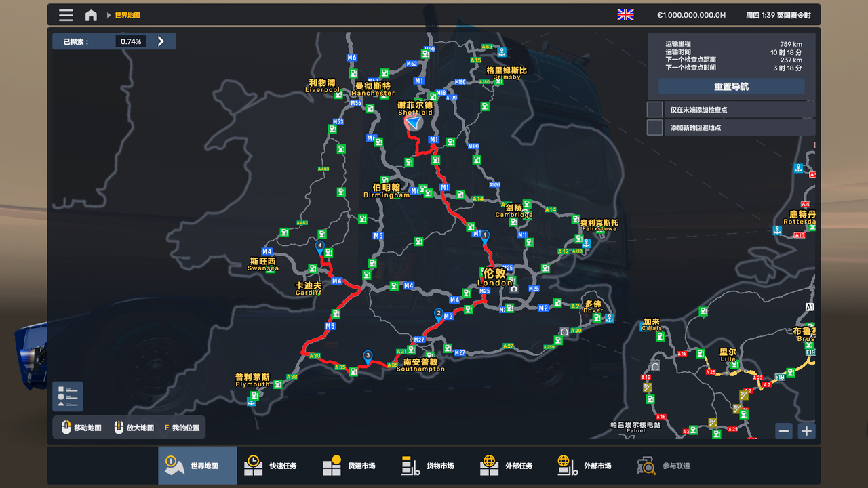The height and width of the screenshot is (488, 868).
Task: Click the 世界地图 breadcrumb label
Action: [127, 15]
